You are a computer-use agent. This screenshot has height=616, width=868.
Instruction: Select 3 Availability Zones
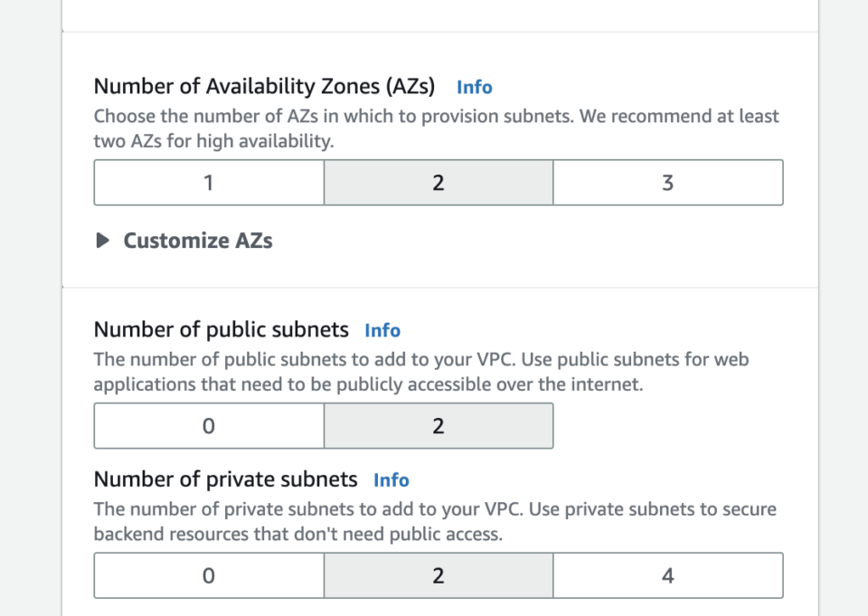point(667,182)
